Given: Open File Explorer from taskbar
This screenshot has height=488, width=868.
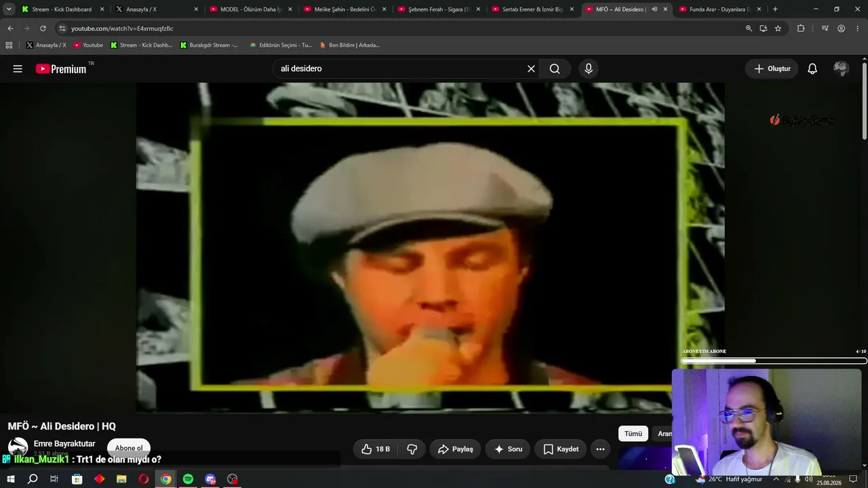Looking at the screenshot, I should tap(121, 479).
